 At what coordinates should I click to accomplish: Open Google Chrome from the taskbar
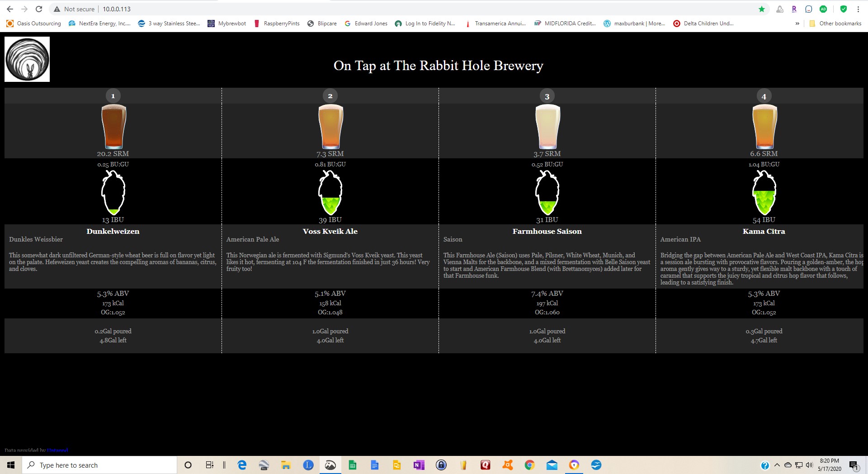(x=529, y=465)
